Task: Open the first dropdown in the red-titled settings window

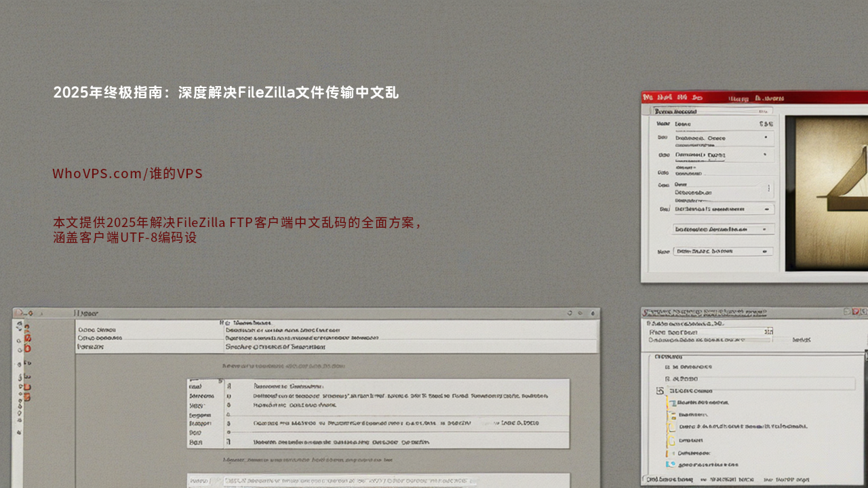Action: pos(724,138)
